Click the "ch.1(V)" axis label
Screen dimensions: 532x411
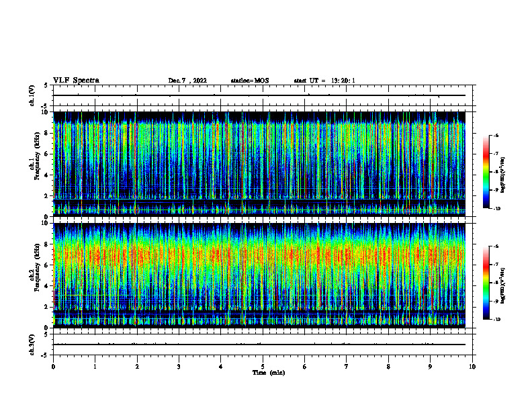coord(32,95)
